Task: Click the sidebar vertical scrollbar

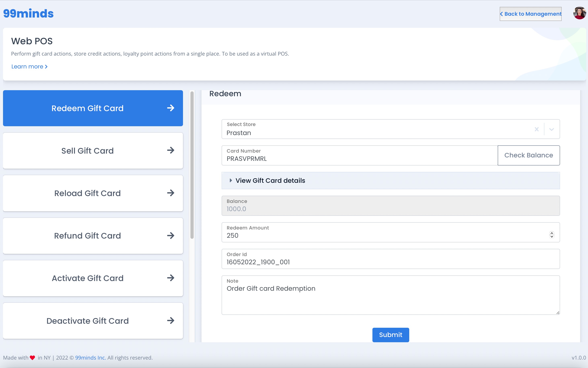Action: click(192, 165)
